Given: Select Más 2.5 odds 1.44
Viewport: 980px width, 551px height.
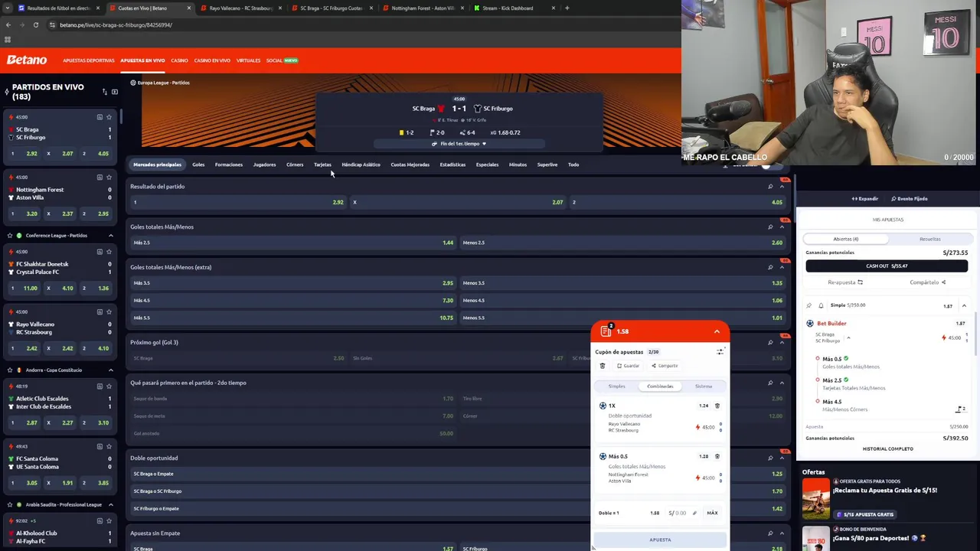Looking at the screenshot, I should click(294, 243).
